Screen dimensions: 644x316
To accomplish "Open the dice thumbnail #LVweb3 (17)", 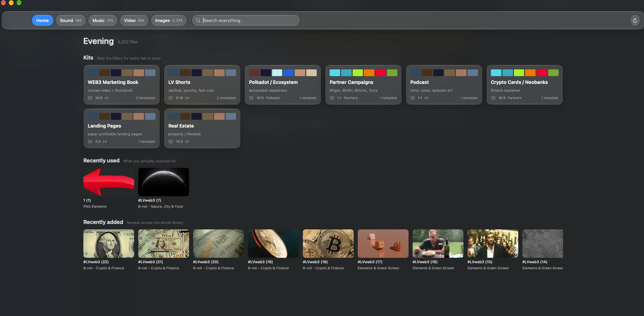I will tap(383, 244).
